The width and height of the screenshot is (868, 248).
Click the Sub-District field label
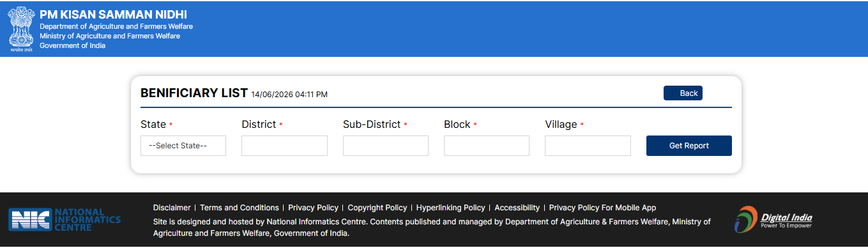[x=372, y=125]
